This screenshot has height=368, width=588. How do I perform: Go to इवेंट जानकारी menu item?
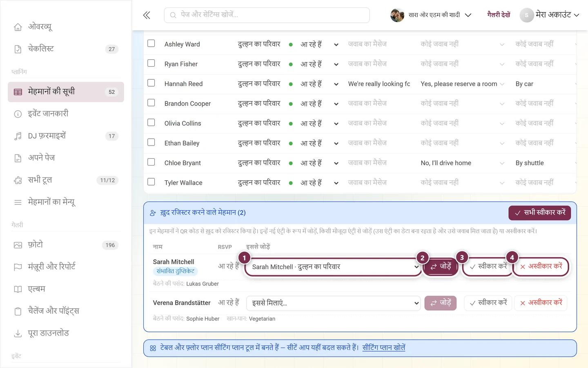[66, 114]
